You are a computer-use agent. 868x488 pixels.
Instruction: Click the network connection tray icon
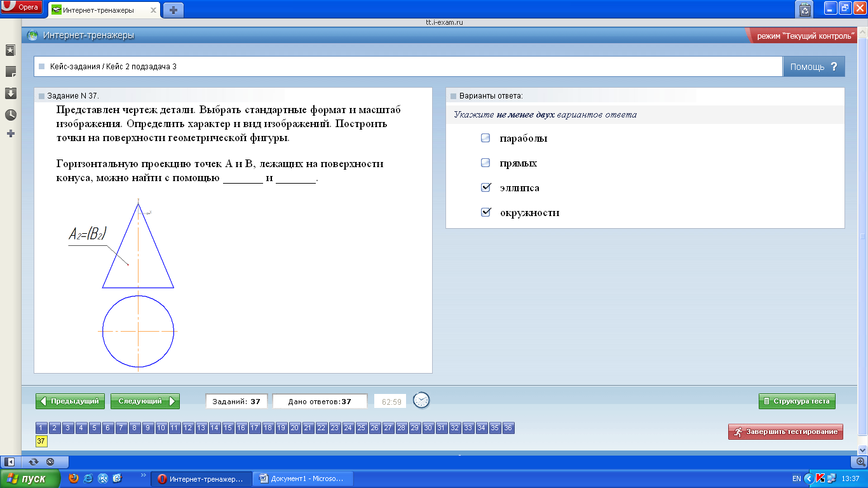click(x=831, y=478)
